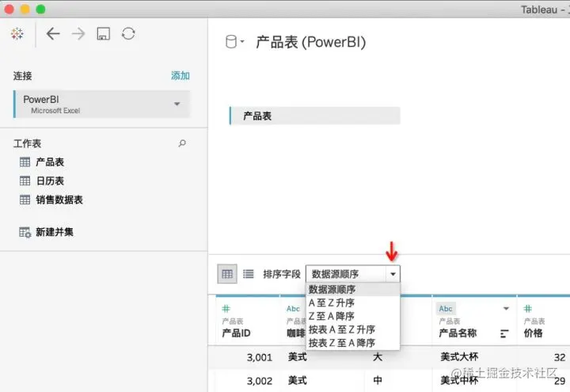Screen dimensions: 570x392
Task: Choose Z 至 A 降序 option
Action: [x=353, y=316]
